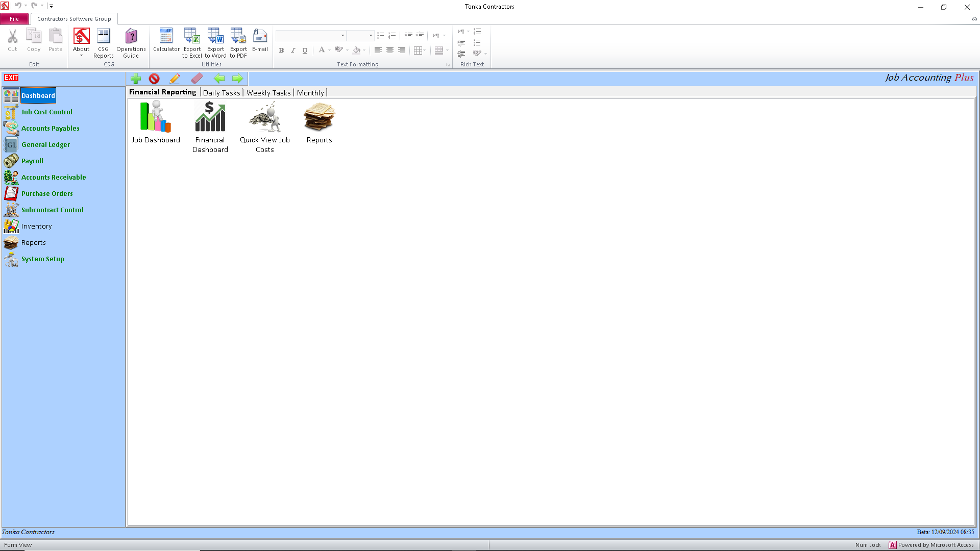
Task: Click the EXIT button
Action: (11, 78)
